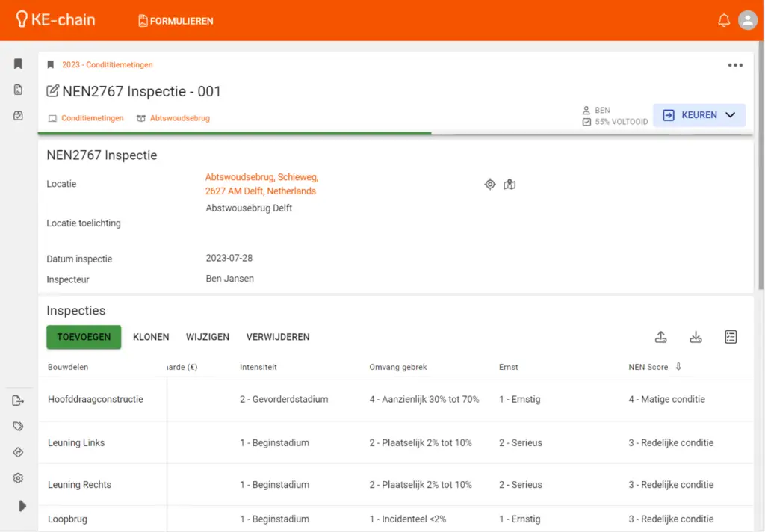This screenshot has width=765, height=532.
Task: Open the FORMULIEREN menu in top bar
Action: click(x=176, y=21)
